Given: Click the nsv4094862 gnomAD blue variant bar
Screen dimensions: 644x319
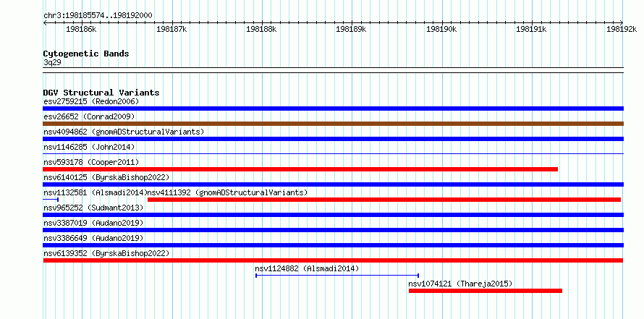Looking at the screenshot, I should [333, 139].
